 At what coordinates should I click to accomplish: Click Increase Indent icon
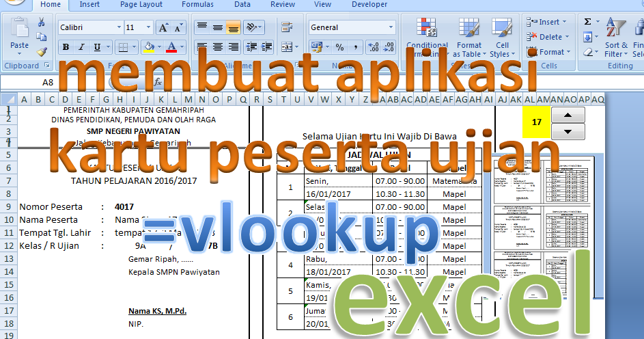click(x=266, y=47)
